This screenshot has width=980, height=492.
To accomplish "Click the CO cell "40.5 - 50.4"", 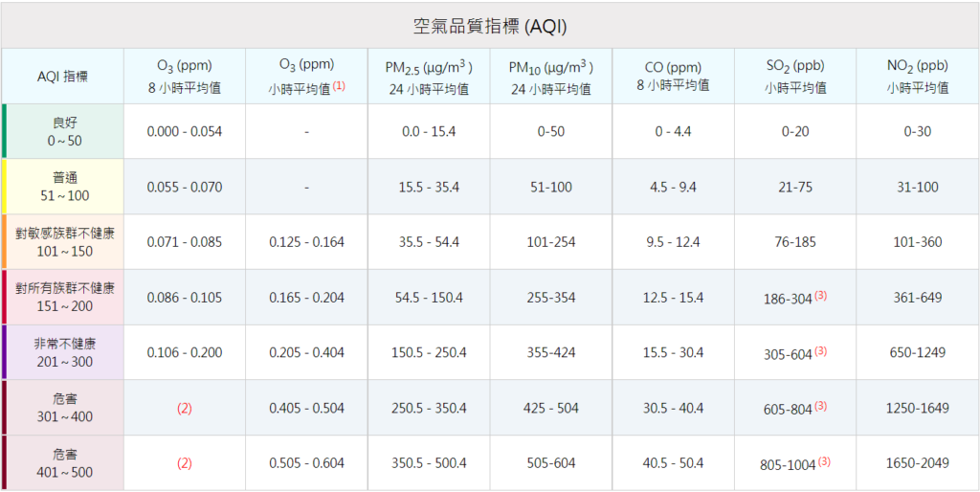I will [x=673, y=464].
